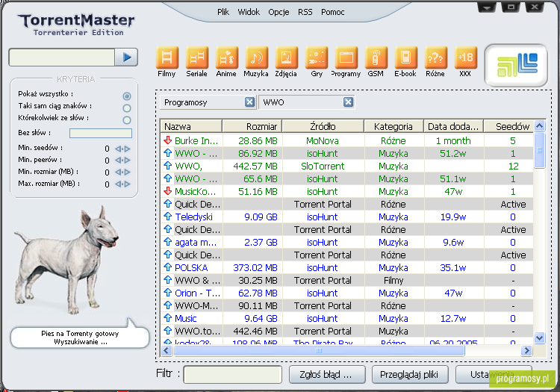Increase Min. rozmiar (MB) value
Screen dimensions: 560x392
127,172
